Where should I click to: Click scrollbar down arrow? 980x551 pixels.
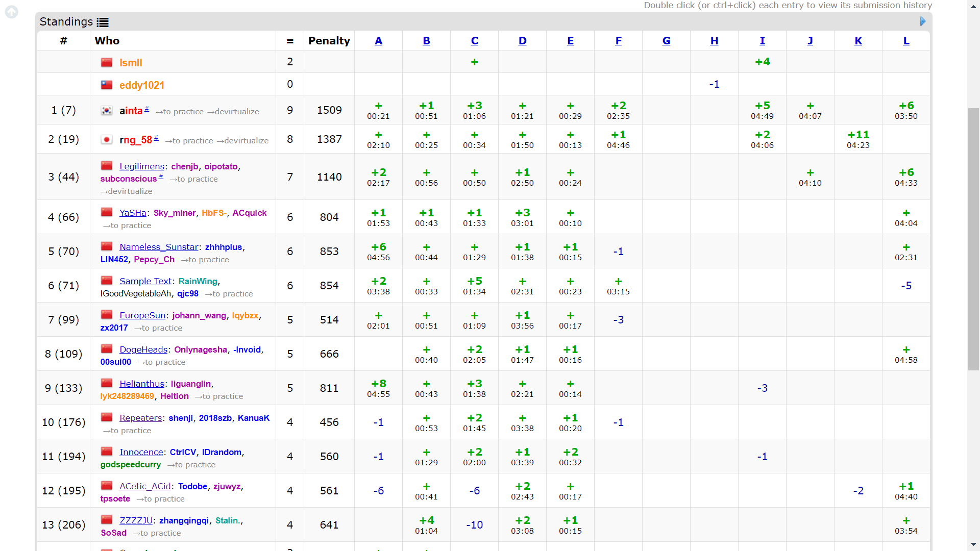point(973,545)
